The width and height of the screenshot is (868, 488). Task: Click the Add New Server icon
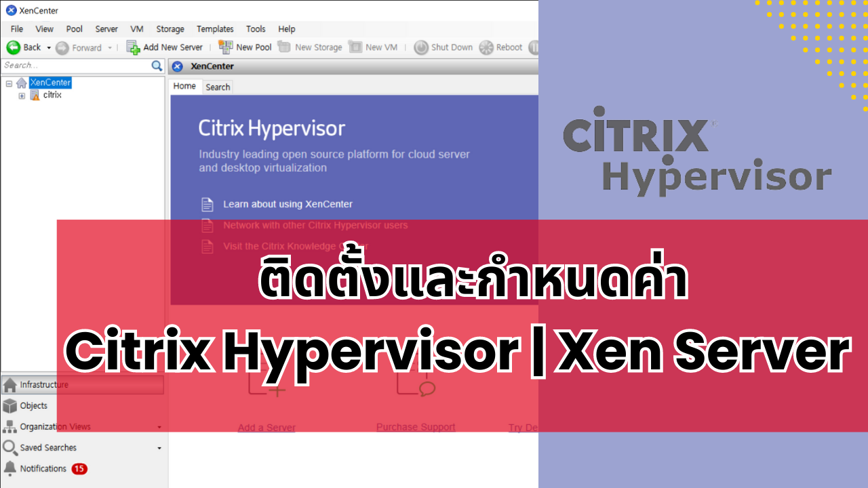click(x=134, y=47)
